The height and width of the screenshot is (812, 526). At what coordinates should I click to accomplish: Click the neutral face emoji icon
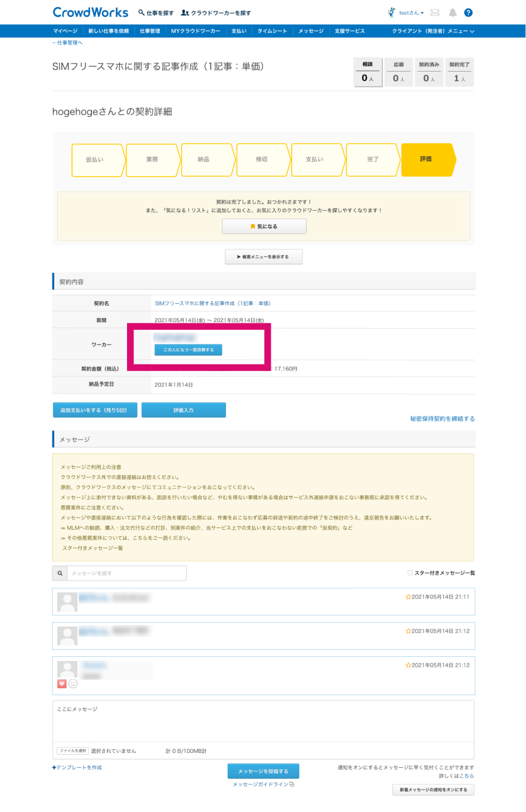(x=73, y=684)
